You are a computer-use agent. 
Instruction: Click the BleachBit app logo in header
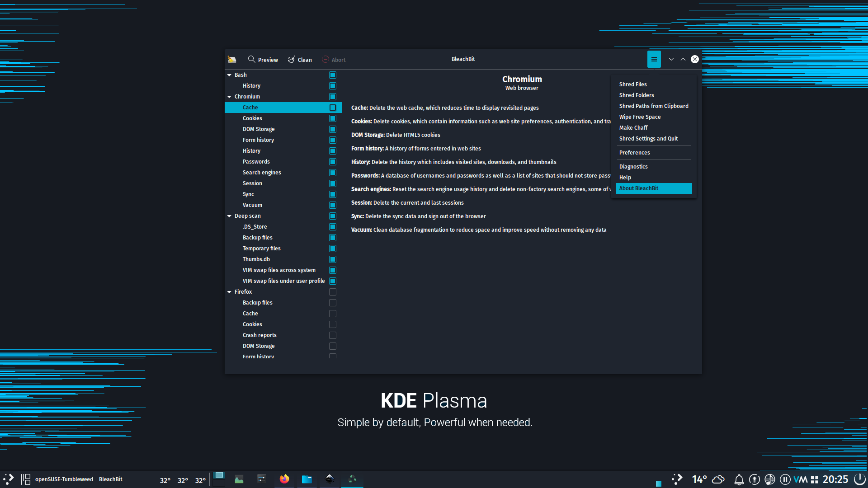pyautogui.click(x=232, y=59)
